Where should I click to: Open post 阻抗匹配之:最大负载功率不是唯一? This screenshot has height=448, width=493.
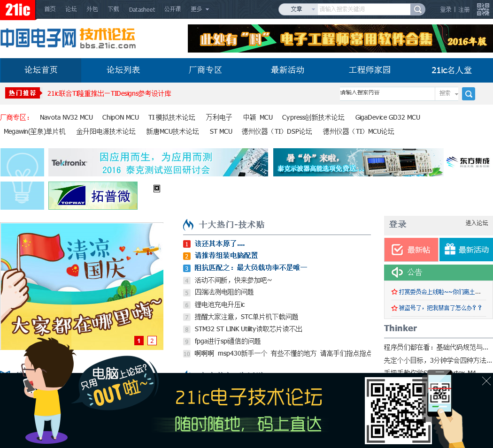[251, 268]
